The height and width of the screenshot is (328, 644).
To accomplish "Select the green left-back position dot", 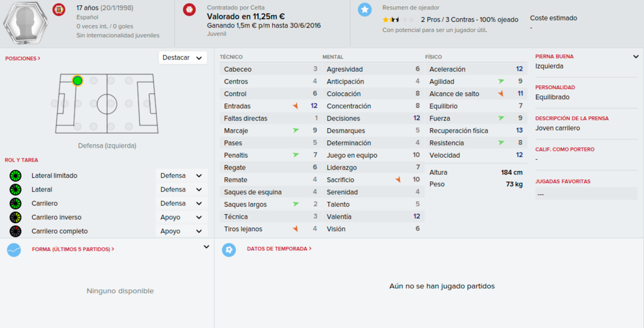I will 77,80.
